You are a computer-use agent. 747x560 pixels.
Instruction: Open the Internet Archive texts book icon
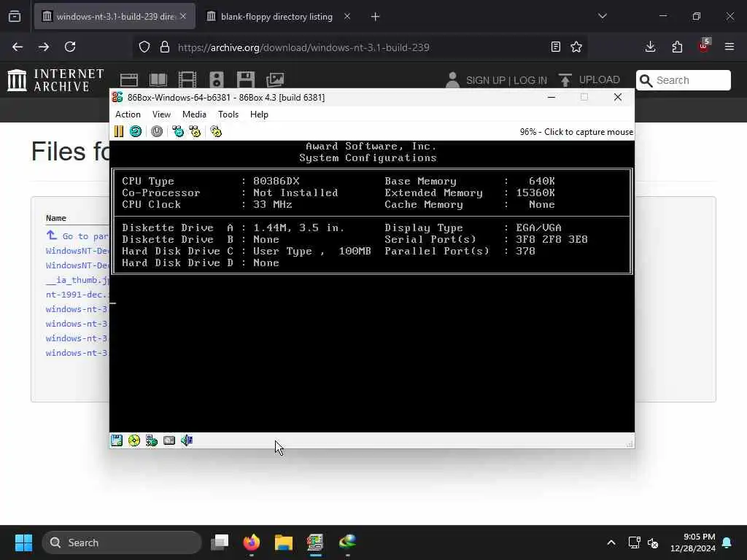click(158, 80)
